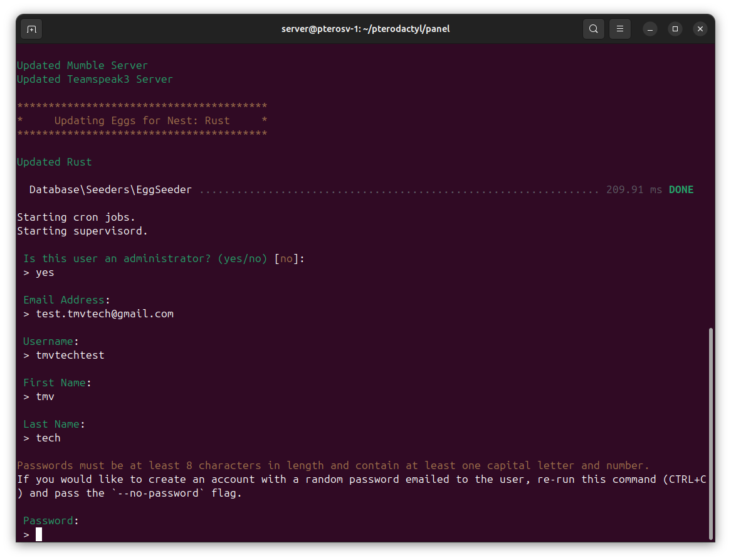731x560 pixels.
Task: Click the magnifier icon in the header bar
Action: (593, 29)
